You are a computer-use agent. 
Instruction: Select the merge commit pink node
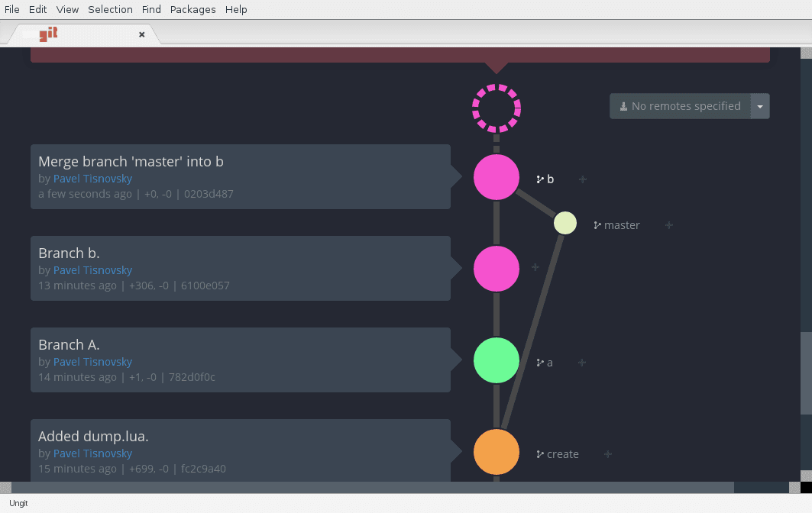coord(496,177)
